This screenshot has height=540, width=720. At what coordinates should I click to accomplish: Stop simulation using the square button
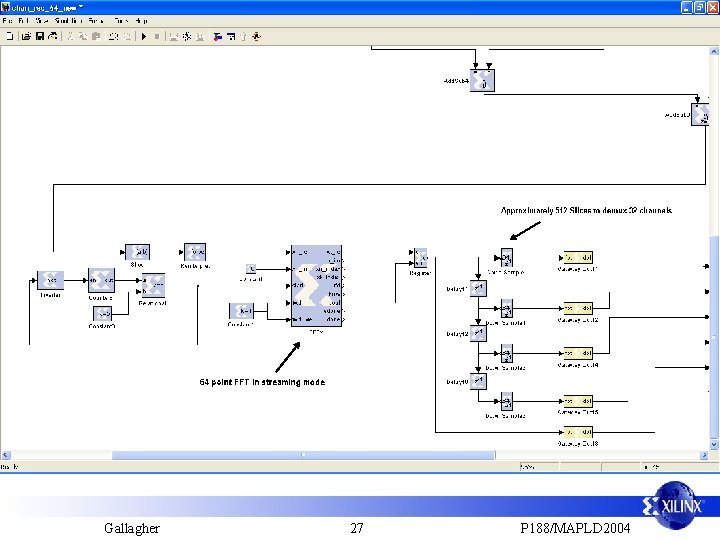pyautogui.click(x=157, y=36)
